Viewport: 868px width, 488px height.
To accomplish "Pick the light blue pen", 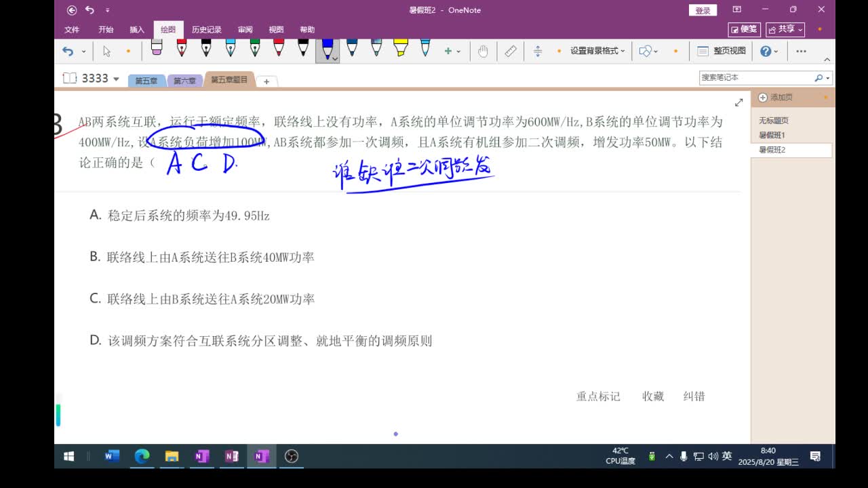I will point(231,49).
